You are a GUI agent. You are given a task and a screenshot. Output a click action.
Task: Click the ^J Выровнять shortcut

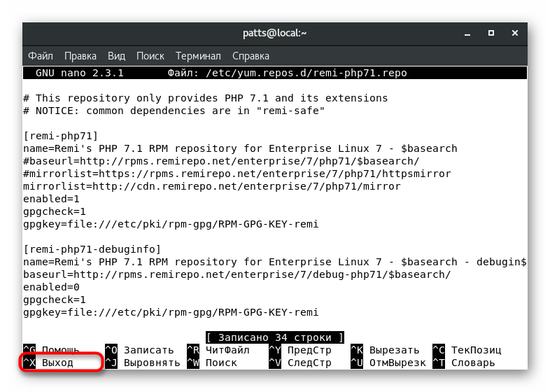pos(143,363)
